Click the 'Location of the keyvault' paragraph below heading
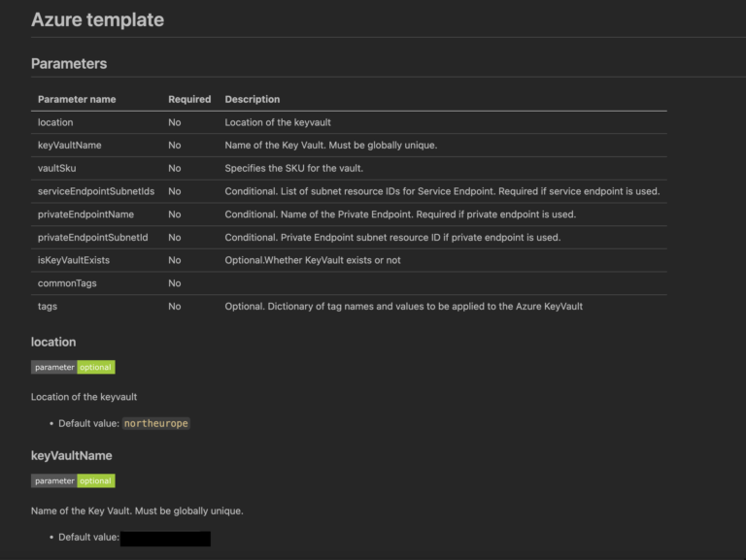This screenshot has width=746, height=560. [84, 397]
